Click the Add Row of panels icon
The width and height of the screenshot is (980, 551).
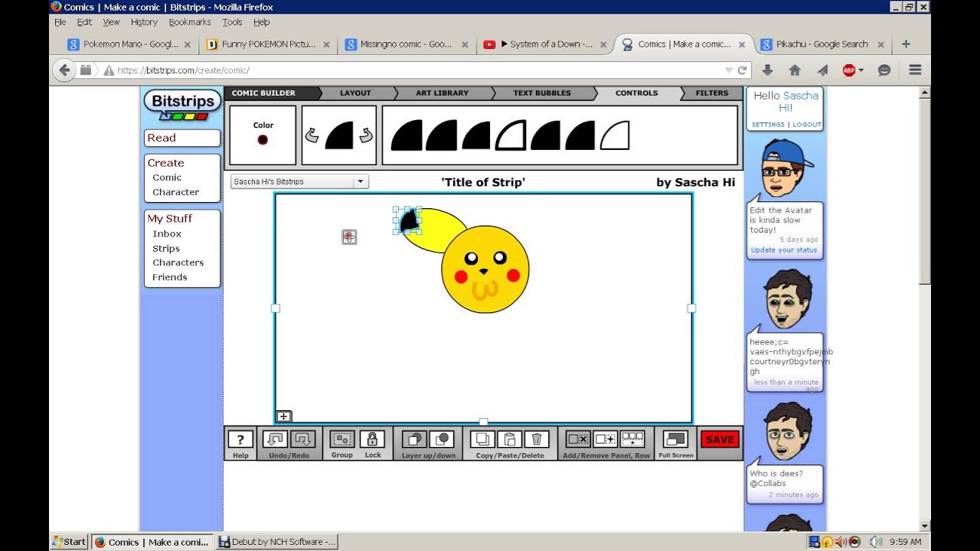[x=632, y=439]
